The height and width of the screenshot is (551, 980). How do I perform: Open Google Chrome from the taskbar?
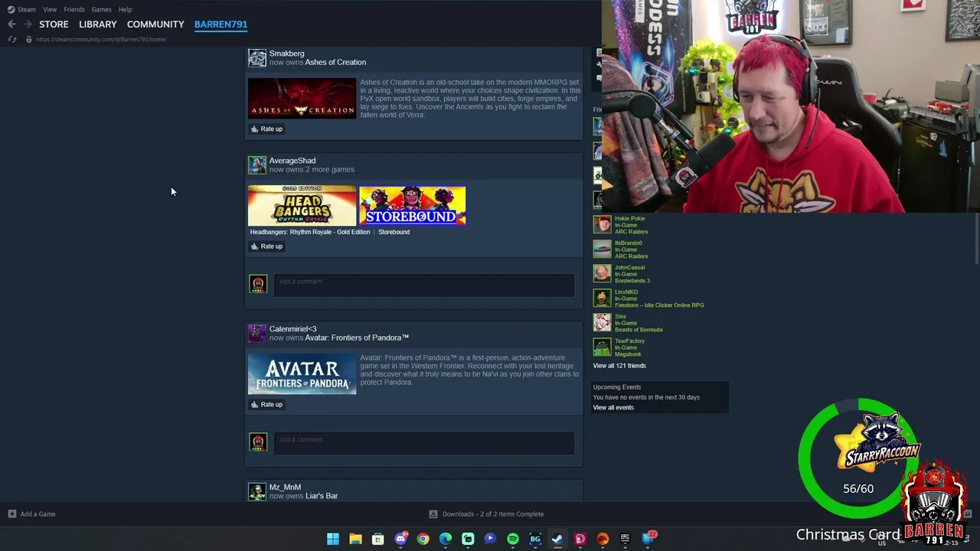tap(423, 540)
